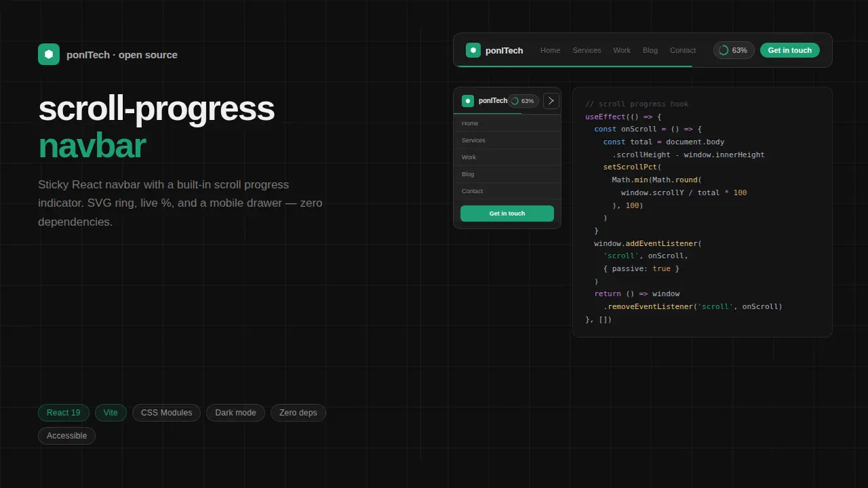Click the ponITech cube logo in the page header

pos(49,54)
